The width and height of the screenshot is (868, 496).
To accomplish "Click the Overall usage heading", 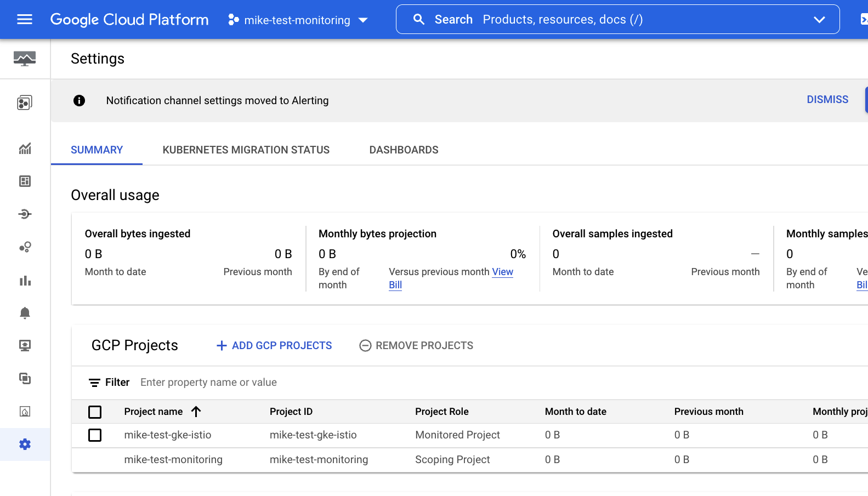I will click(x=115, y=196).
